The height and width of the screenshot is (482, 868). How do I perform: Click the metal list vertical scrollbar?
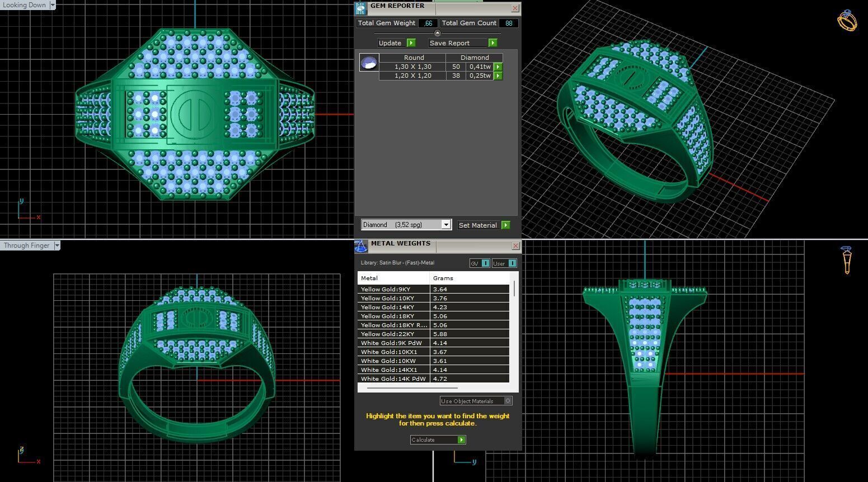tap(514, 288)
